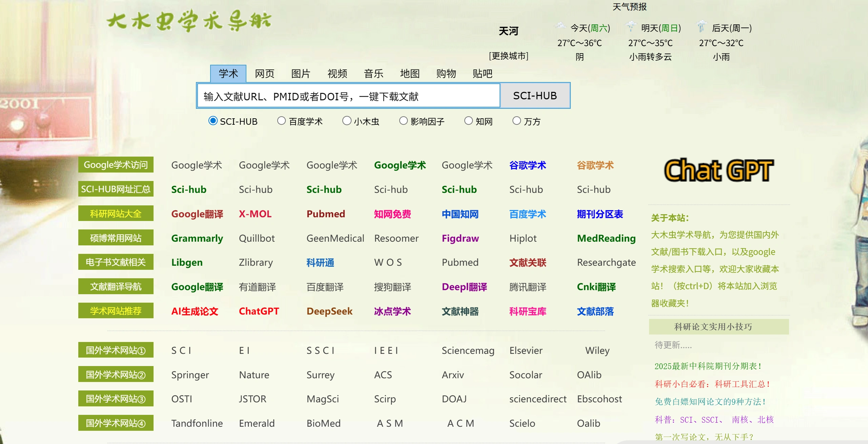Image resolution: width=868 pixels, height=444 pixels.
Task: Open the orange 谷歌学术 link
Action: tap(596, 165)
